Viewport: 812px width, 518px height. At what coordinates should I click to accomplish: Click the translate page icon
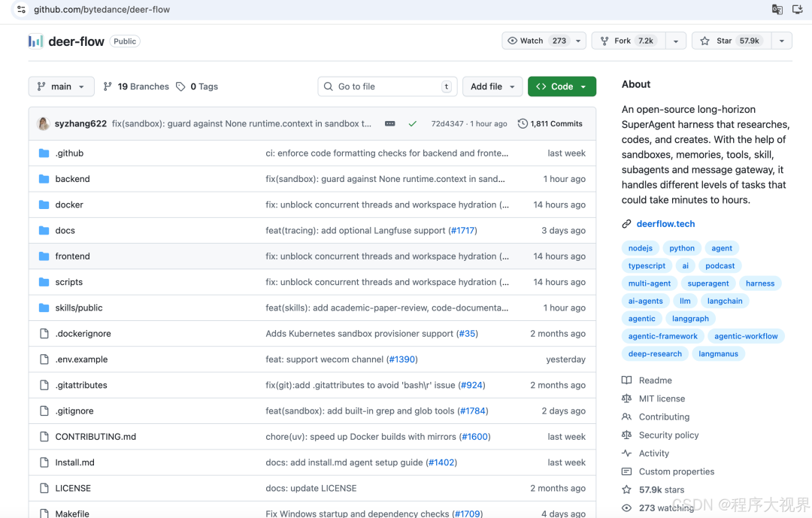[777, 10]
